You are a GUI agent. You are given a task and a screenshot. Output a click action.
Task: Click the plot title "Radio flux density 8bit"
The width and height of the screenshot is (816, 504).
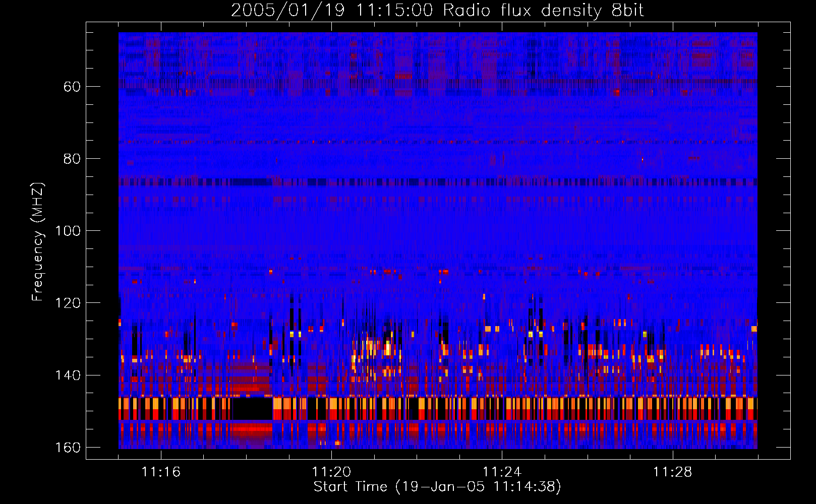544,11
